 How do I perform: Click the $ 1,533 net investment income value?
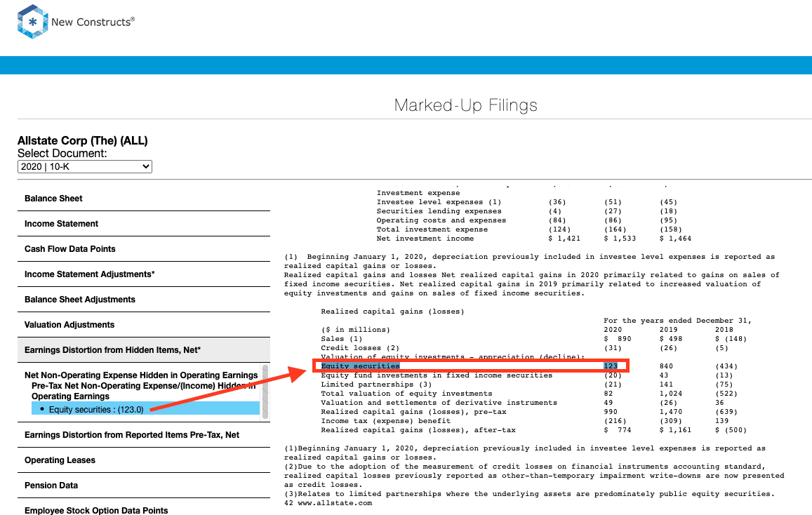pyautogui.click(x=620, y=239)
